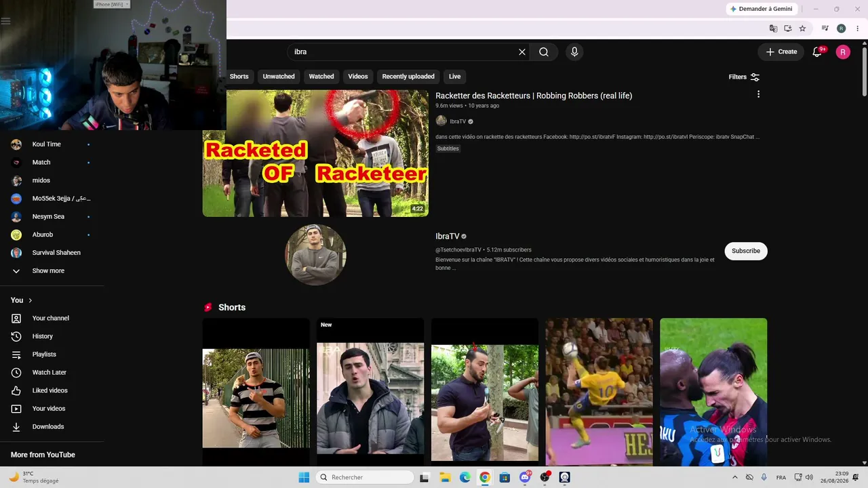Subscribe to the IbraTV channel

point(746,251)
